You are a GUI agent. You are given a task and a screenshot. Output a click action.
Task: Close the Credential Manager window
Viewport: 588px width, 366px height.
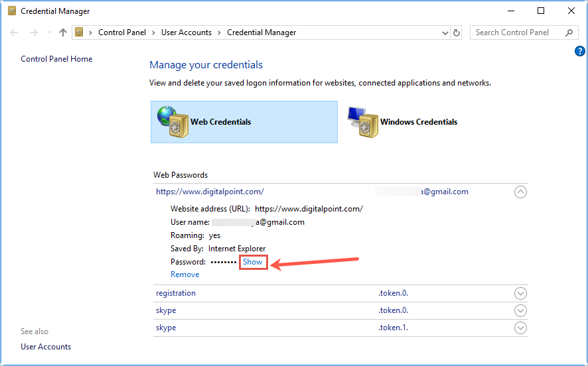571,11
